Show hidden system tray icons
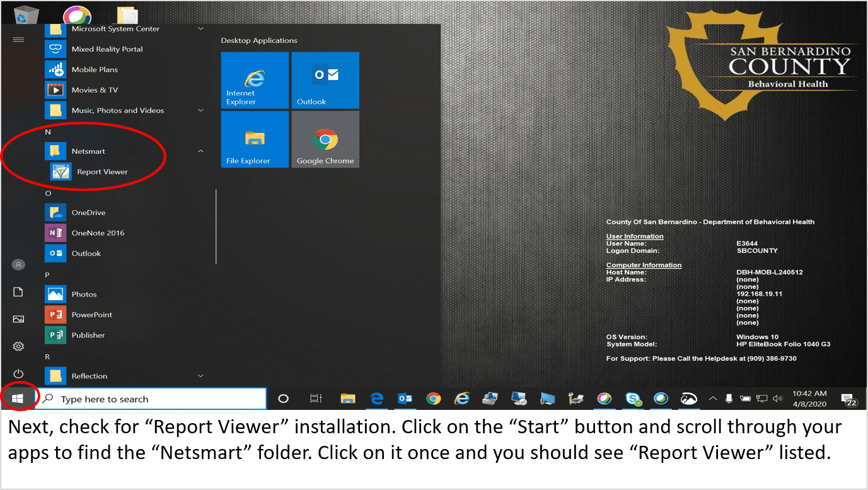868x490 pixels. pyautogui.click(x=713, y=399)
